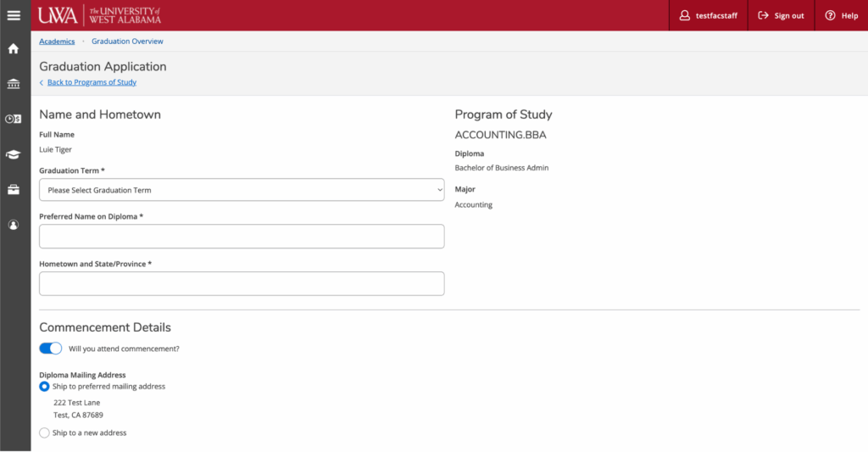Click the Sign out button

(781, 15)
